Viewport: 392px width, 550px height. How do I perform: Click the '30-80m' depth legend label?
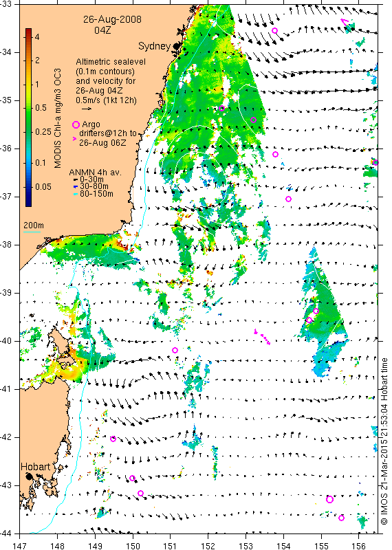click(x=94, y=186)
